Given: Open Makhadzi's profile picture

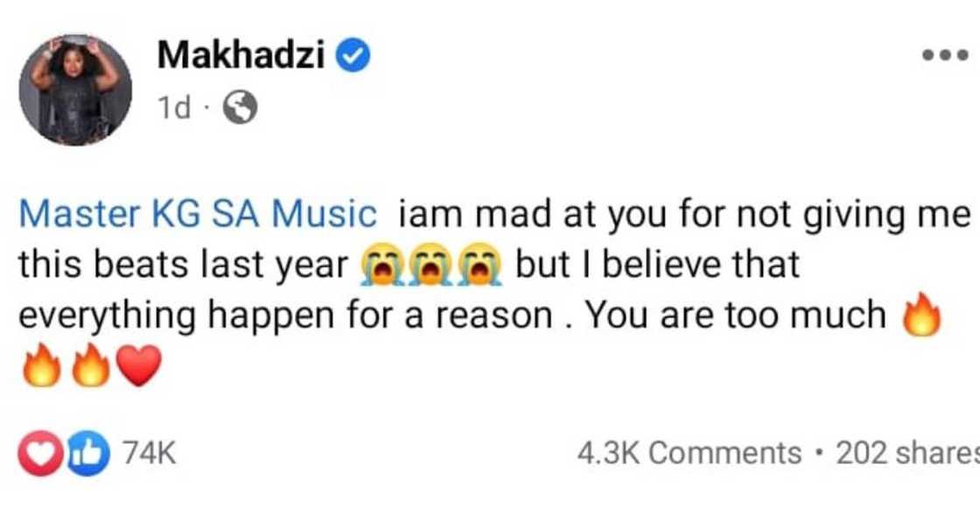Looking at the screenshot, I should [75, 90].
